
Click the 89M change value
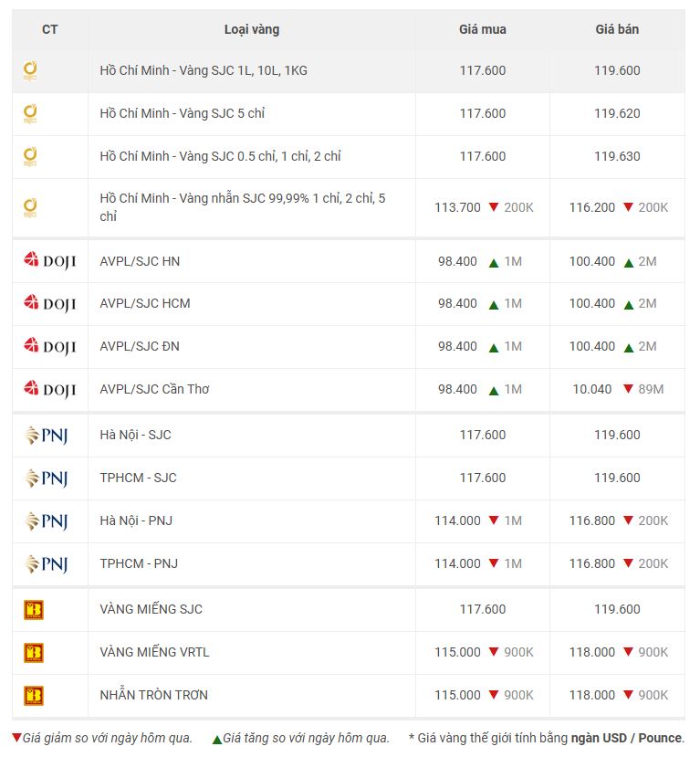[x=651, y=389]
